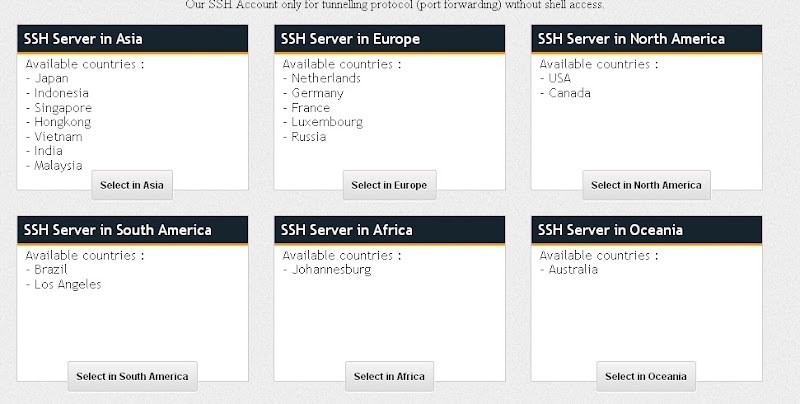
Task: Click the France entry
Action: click(x=311, y=108)
